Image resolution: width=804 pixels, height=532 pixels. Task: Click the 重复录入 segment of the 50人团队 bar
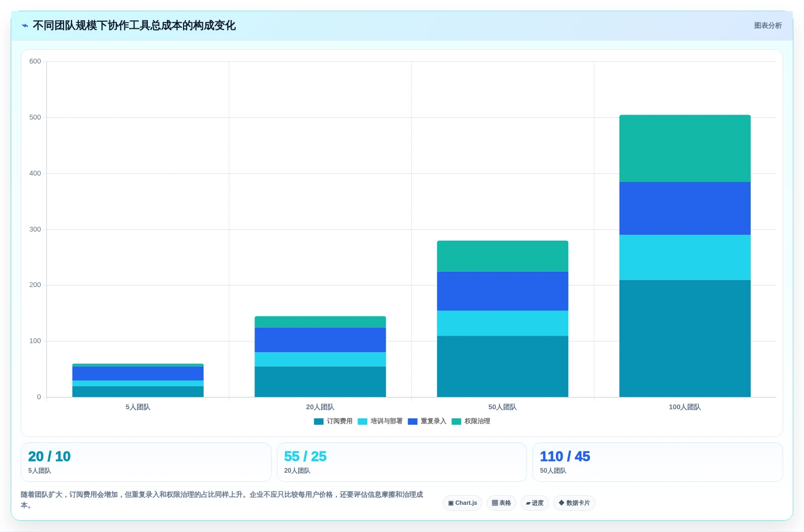click(503, 291)
